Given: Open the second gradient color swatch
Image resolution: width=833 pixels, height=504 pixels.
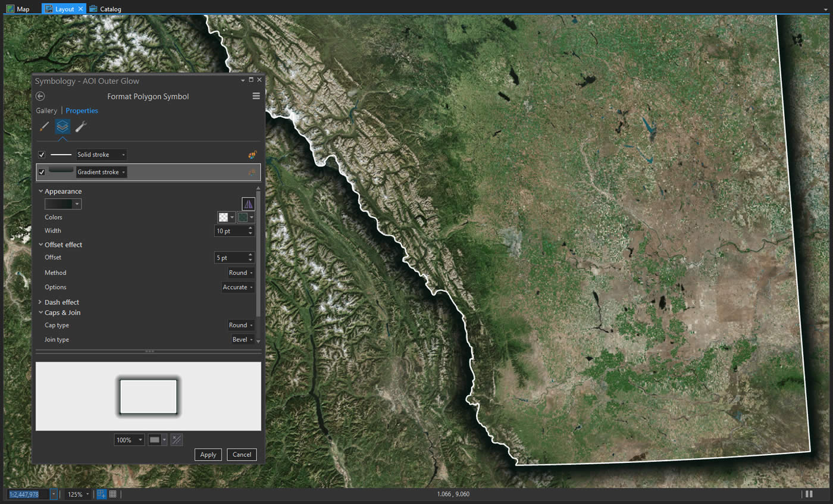Looking at the screenshot, I should point(245,218).
